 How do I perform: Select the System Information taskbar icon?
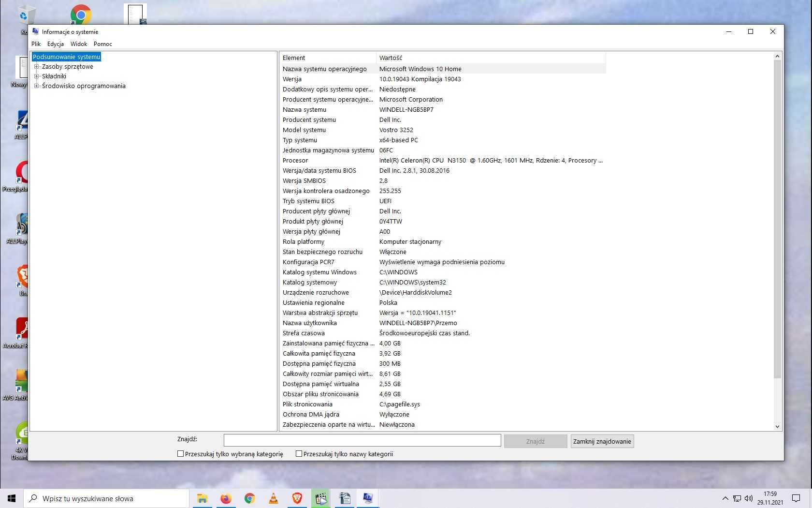click(368, 498)
